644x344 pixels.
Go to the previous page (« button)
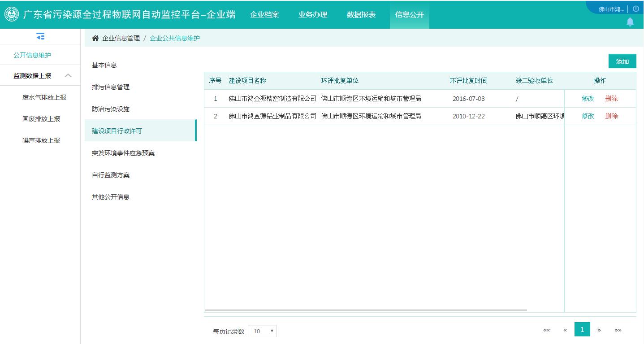pyautogui.click(x=565, y=330)
